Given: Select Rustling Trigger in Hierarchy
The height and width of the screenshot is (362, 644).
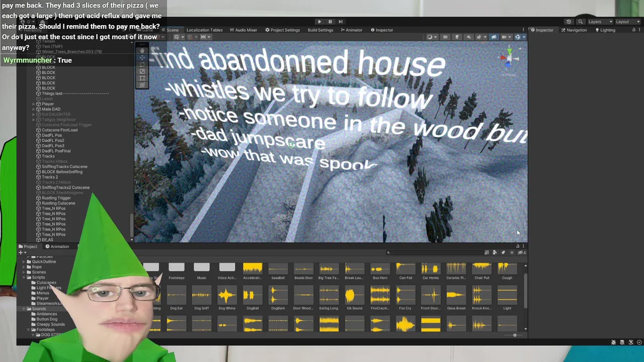Looking at the screenshot, I should coord(56,198).
